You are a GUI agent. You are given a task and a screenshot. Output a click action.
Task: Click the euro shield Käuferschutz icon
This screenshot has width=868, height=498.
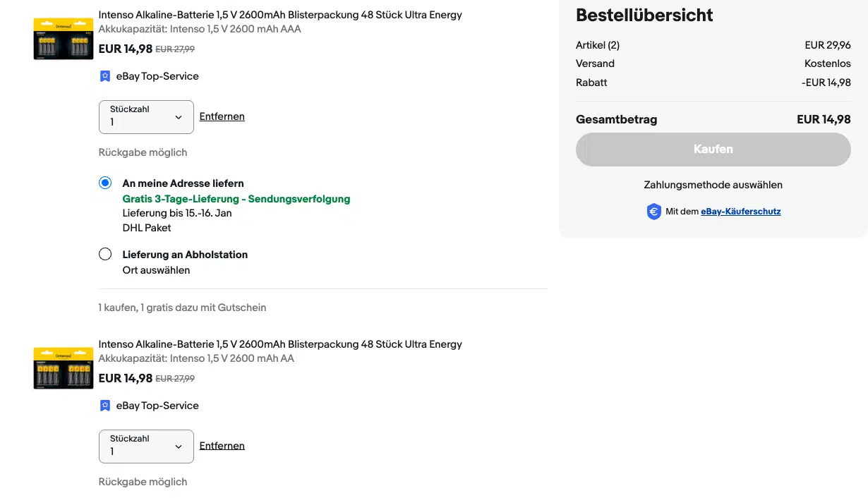coord(654,212)
